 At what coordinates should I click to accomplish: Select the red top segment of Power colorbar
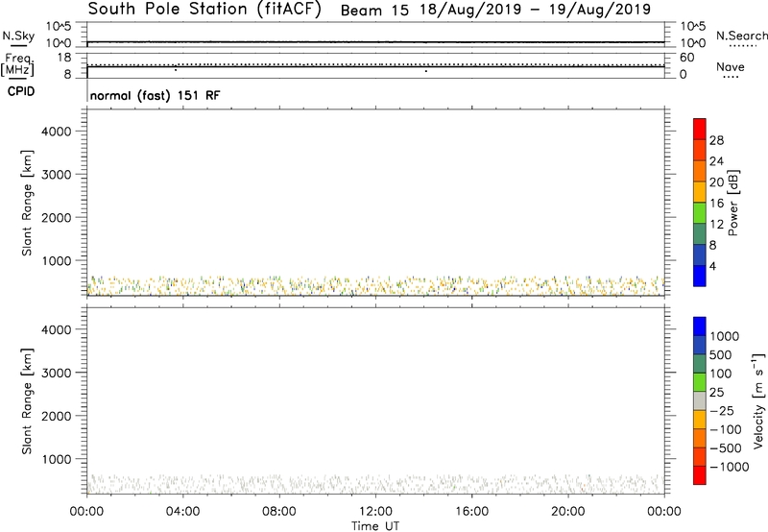tap(700, 130)
